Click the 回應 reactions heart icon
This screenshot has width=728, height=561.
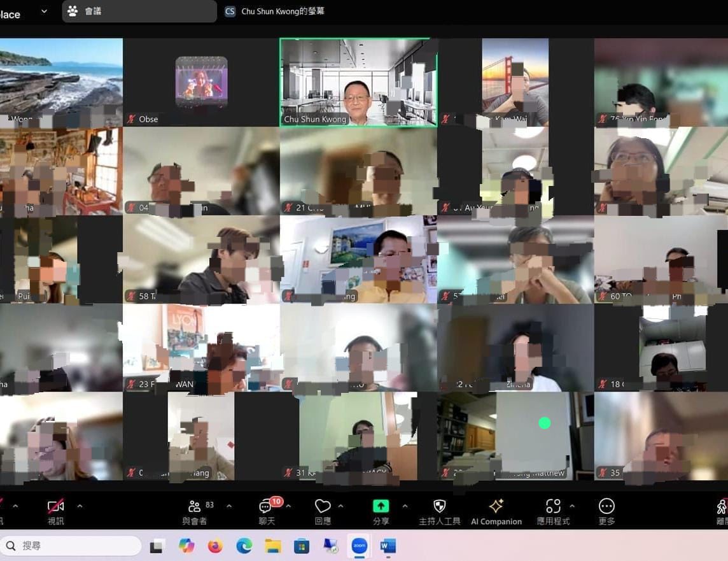pyautogui.click(x=323, y=506)
